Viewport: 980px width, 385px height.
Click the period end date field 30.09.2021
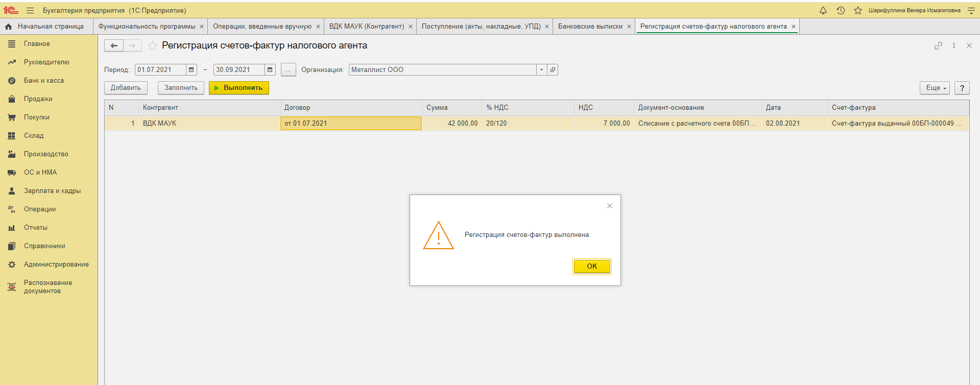pyautogui.click(x=239, y=69)
